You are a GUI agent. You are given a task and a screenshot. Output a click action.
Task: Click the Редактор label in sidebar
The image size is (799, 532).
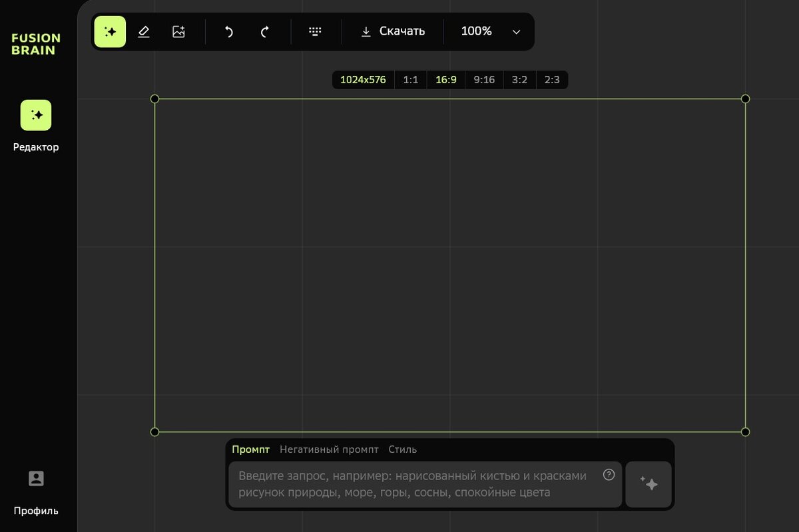36,147
